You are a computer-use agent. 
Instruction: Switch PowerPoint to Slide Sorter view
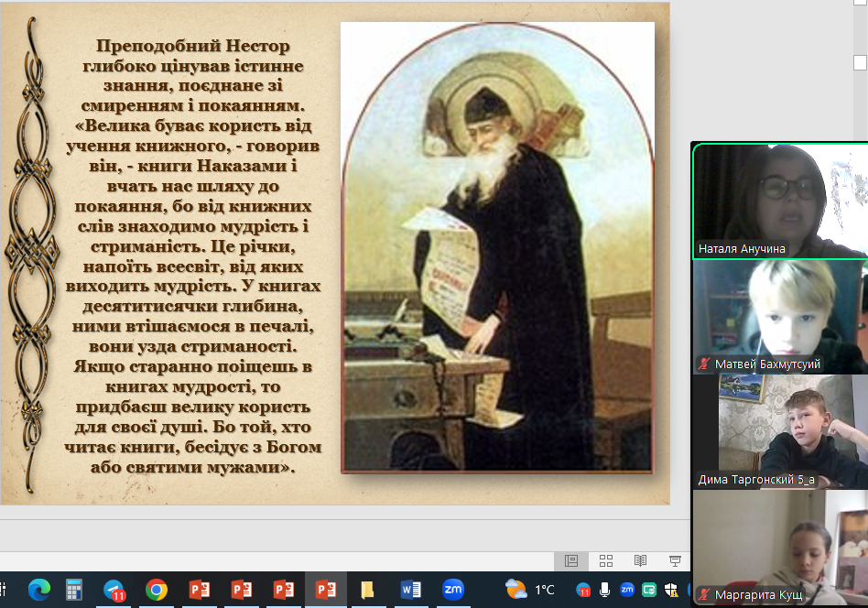click(606, 561)
